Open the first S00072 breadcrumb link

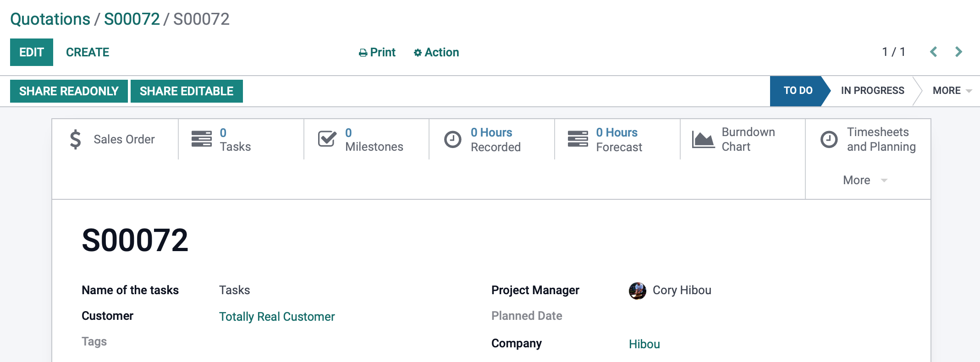132,19
